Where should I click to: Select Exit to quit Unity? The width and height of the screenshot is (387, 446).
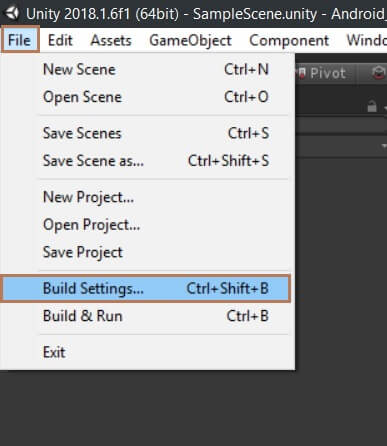tap(148, 352)
